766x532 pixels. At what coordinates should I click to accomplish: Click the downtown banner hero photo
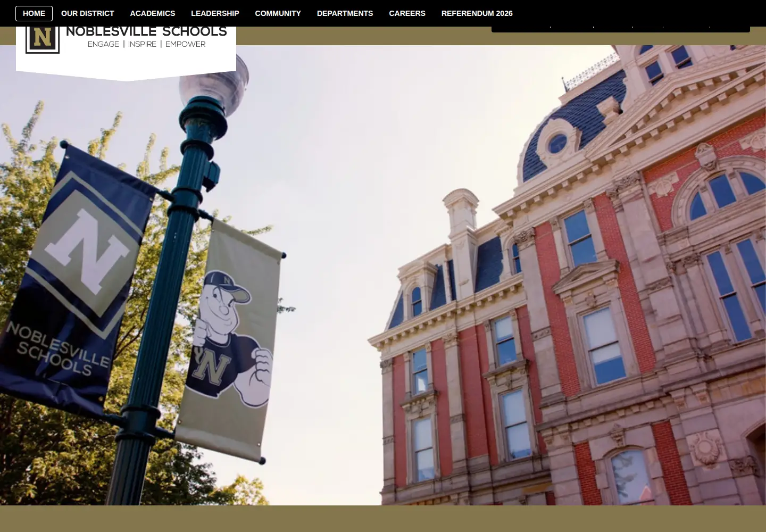point(383,275)
